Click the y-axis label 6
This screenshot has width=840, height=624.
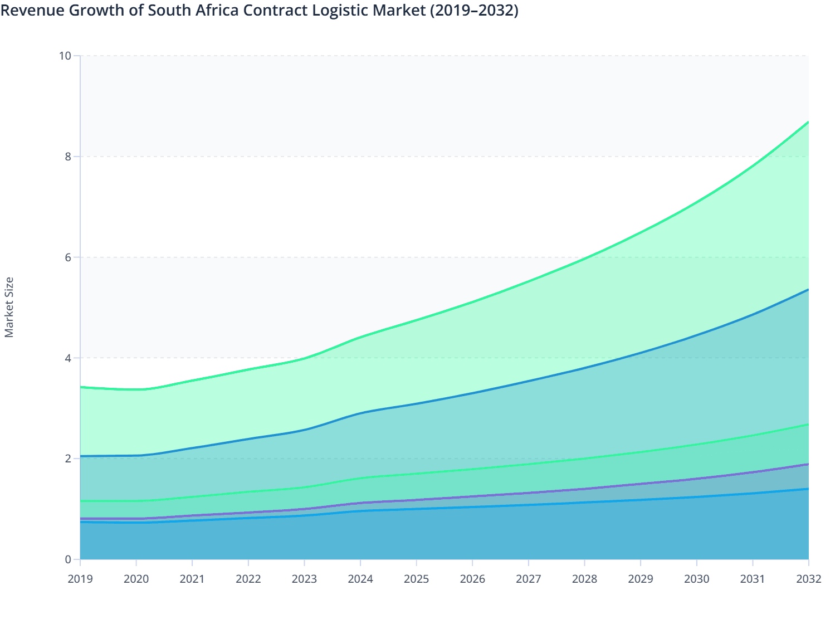click(68, 256)
